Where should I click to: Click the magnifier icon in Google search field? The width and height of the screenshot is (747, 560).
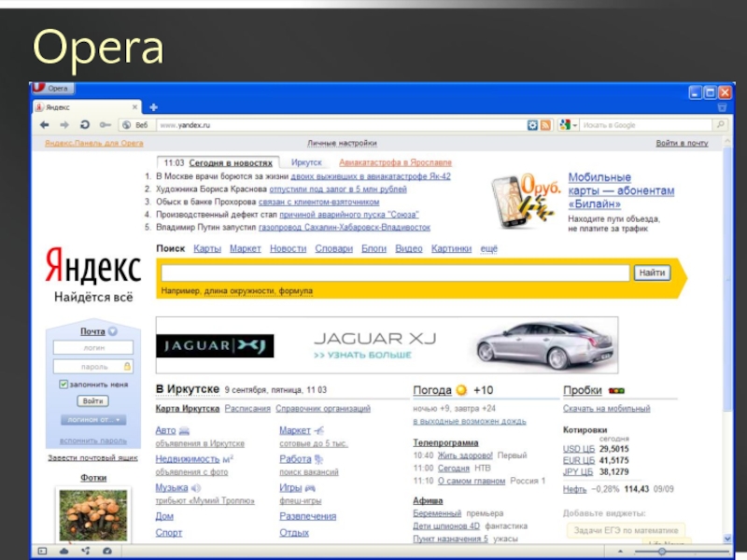click(719, 124)
